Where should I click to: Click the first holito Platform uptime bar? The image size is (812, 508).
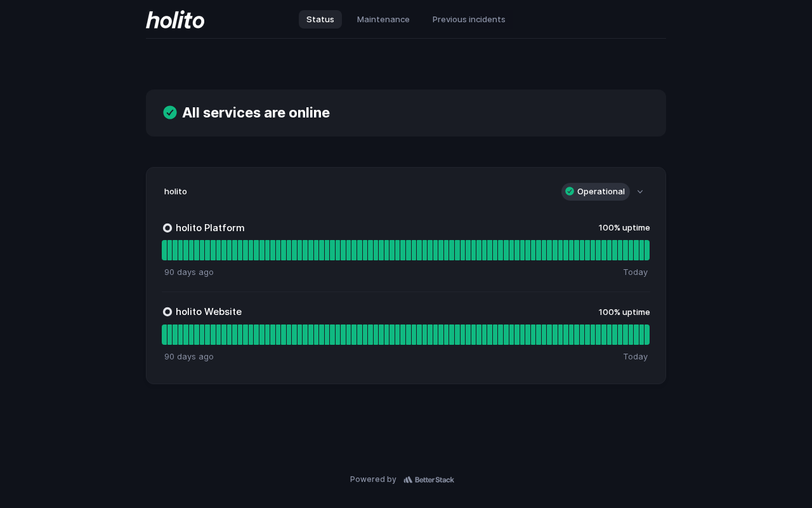164,250
